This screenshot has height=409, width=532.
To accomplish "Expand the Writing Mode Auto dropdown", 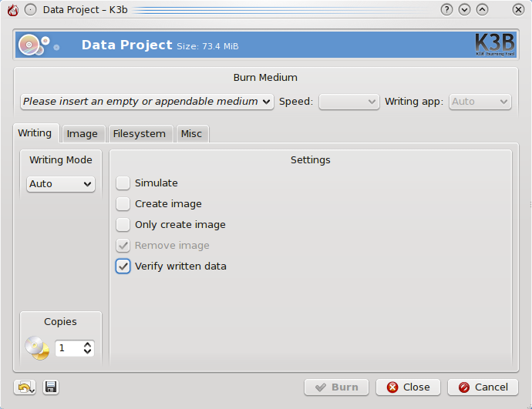I will coord(61,184).
